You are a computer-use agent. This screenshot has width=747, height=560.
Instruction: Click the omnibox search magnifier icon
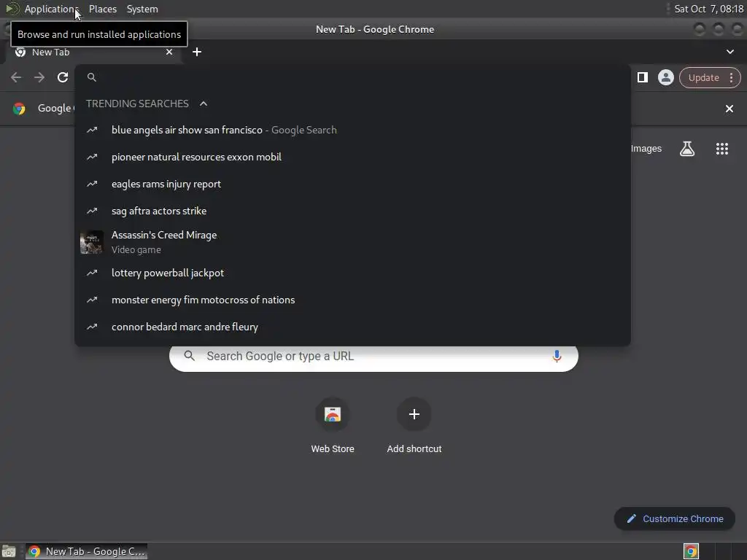pyautogui.click(x=92, y=77)
